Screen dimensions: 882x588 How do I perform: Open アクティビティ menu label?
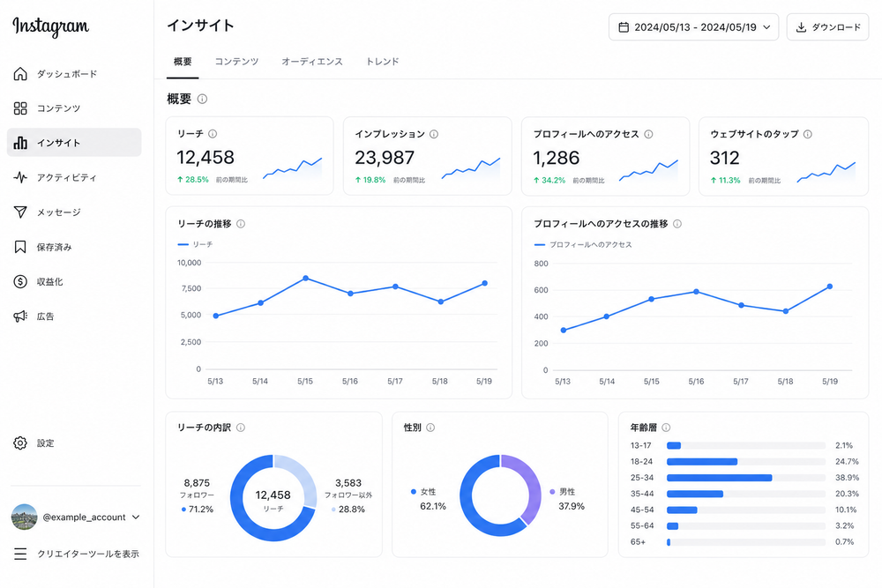pos(67,178)
